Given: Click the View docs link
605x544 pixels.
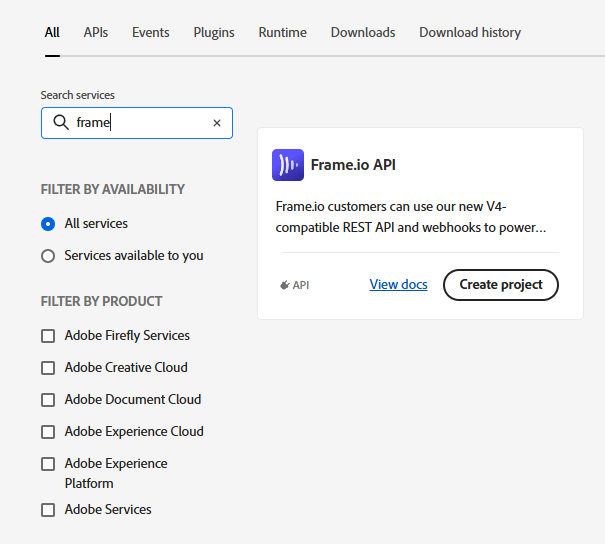Looking at the screenshot, I should (398, 284).
